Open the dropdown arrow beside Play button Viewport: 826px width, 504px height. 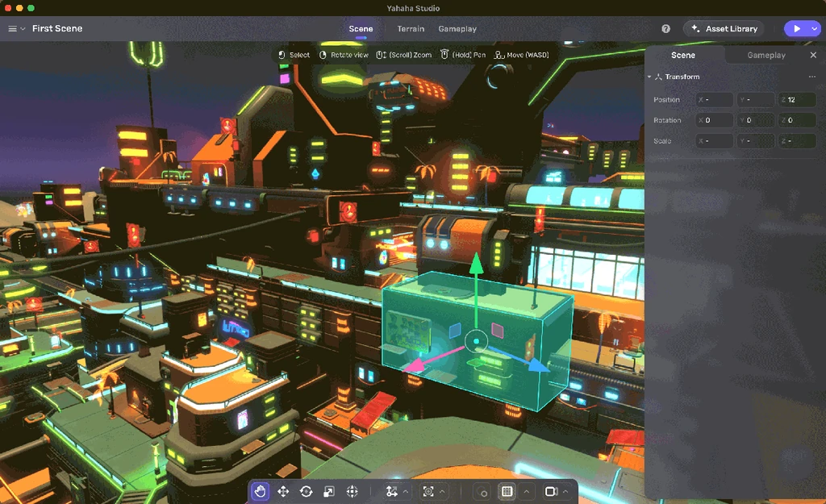click(815, 29)
